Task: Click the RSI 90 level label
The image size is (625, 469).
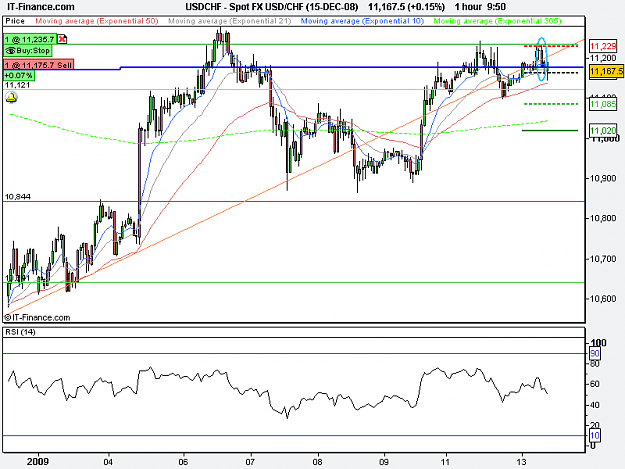Action: 595,353
